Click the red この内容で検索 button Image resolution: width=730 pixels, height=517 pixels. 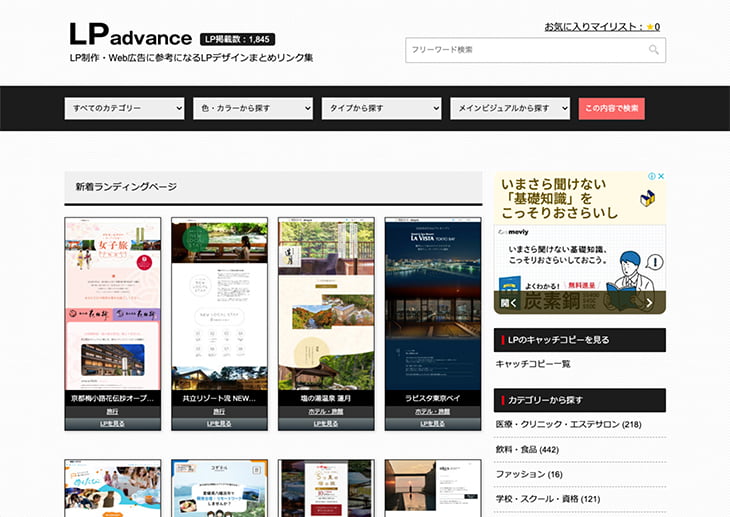[x=611, y=108]
